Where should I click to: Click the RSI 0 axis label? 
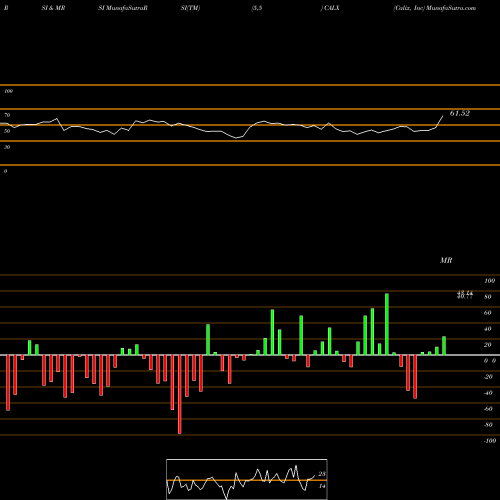(5, 171)
